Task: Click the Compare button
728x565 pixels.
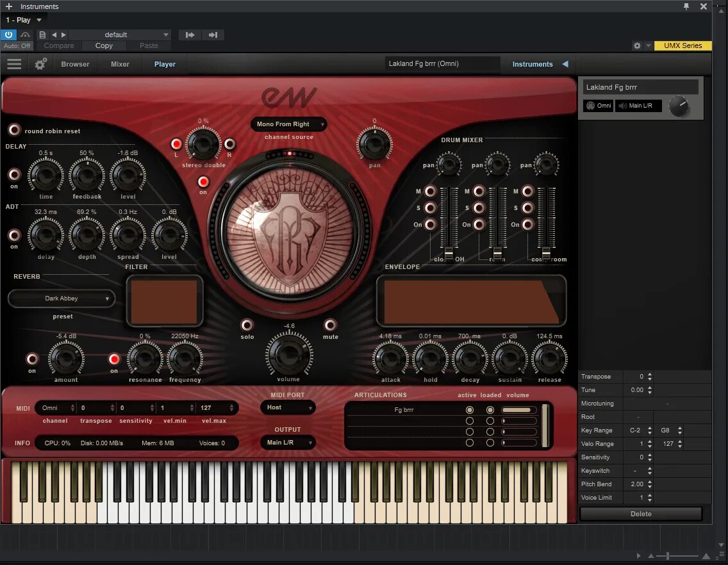Action: pyautogui.click(x=59, y=45)
